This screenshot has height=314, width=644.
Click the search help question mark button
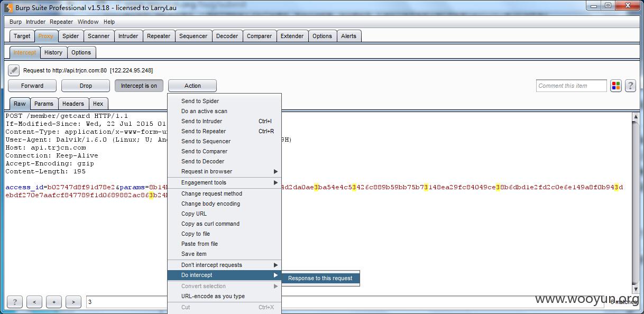(x=15, y=302)
